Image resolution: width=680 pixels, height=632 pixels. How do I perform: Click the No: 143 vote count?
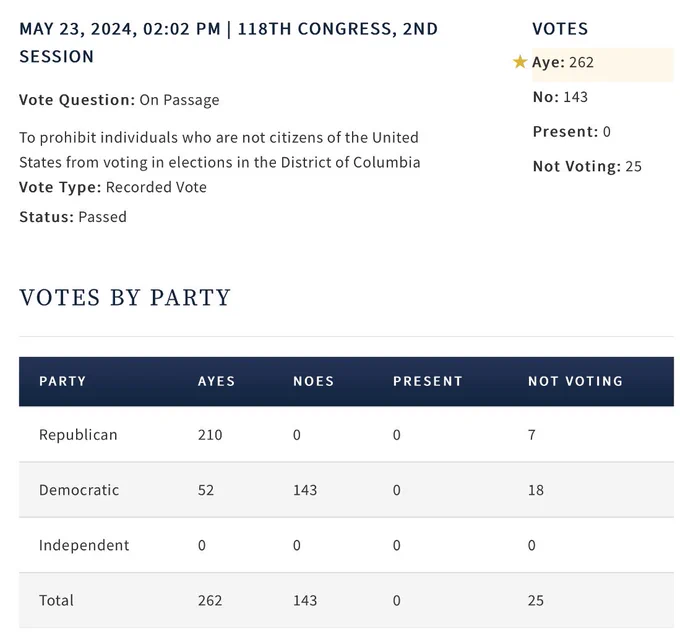560,97
